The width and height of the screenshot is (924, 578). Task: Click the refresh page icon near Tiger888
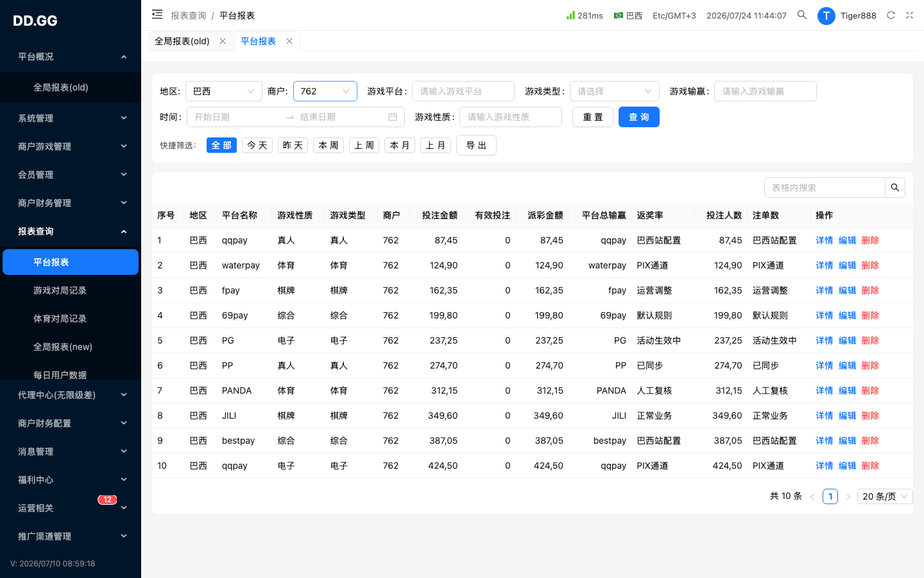[891, 15]
